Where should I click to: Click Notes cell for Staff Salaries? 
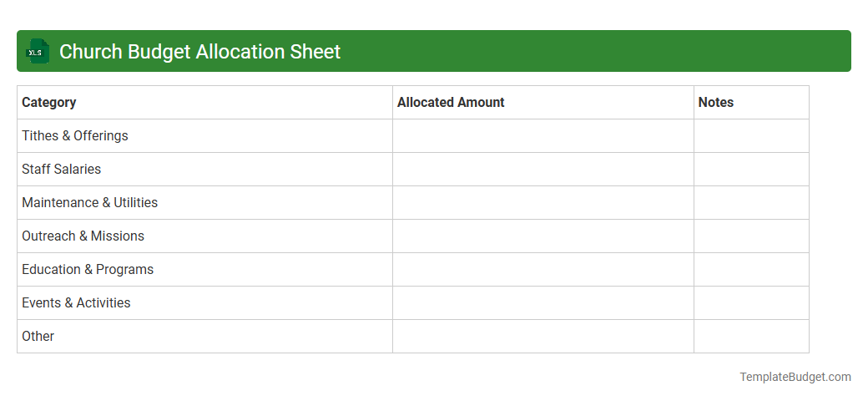(x=751, y=170)
